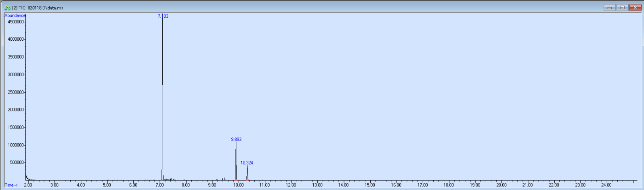Click the 8.00 time axis value

tap(185, 185)
